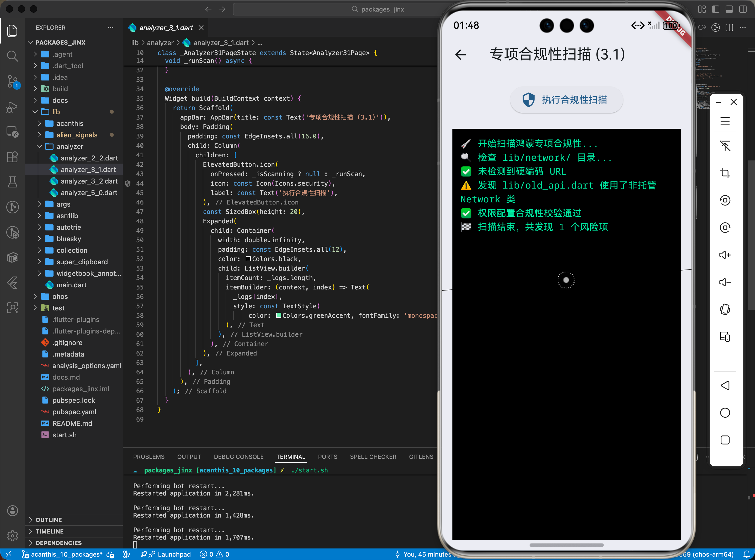The height and width of the screenshot is (560, 755).
Task: Expand the OUTLINE section
Action: pyautogui.click(x=49, y=520)
